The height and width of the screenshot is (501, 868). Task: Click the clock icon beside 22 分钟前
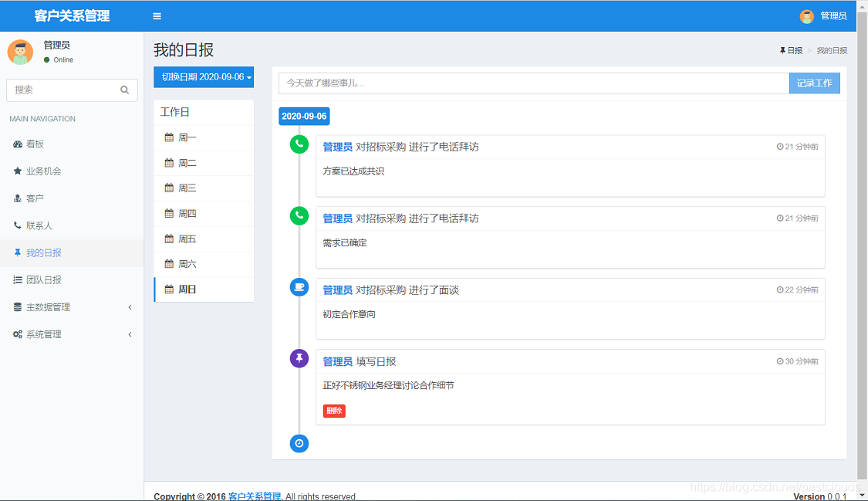780,289
